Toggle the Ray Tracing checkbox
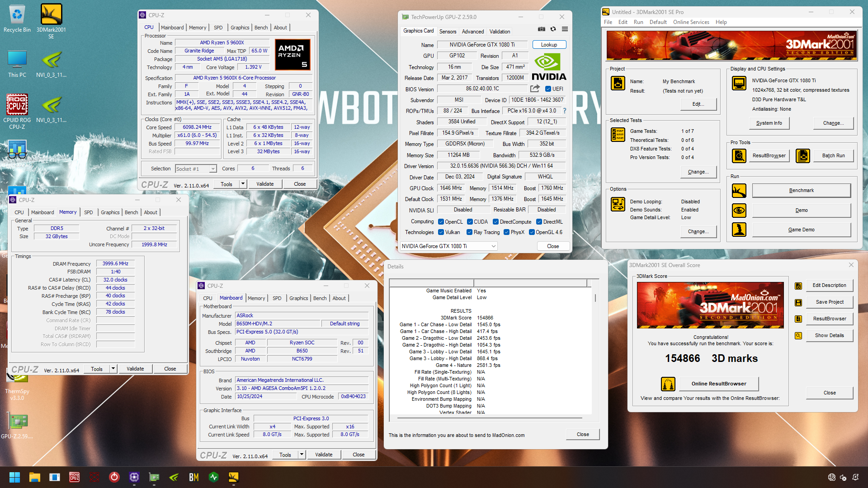The width and height of the screenshot is (868, 488). click(470, 232)
